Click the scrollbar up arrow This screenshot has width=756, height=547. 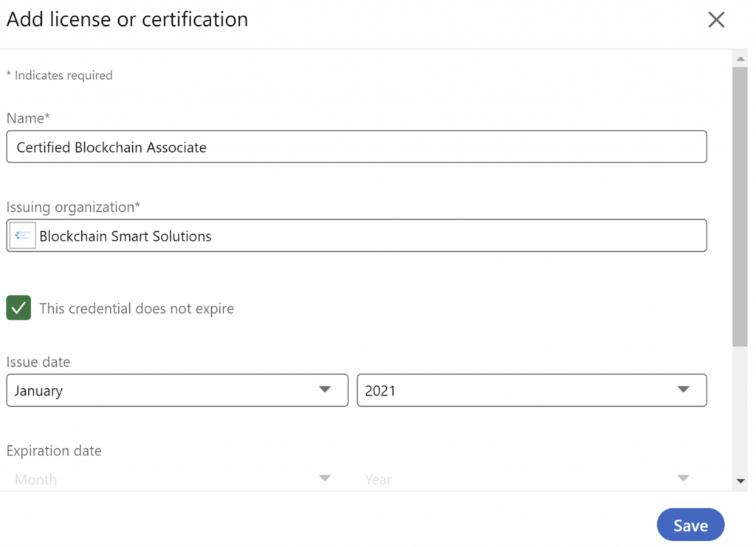click(740, 59)
